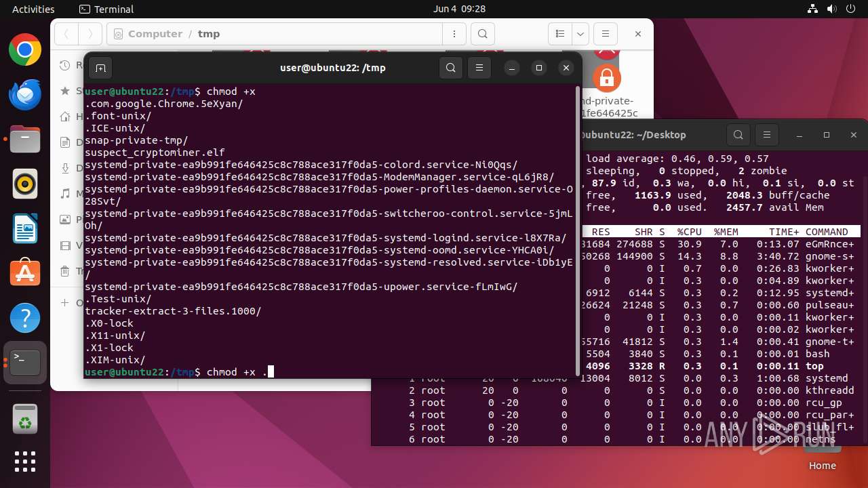Click the Terminal icon in dock
The image size is (868, 488).
(x=25, y=363)
